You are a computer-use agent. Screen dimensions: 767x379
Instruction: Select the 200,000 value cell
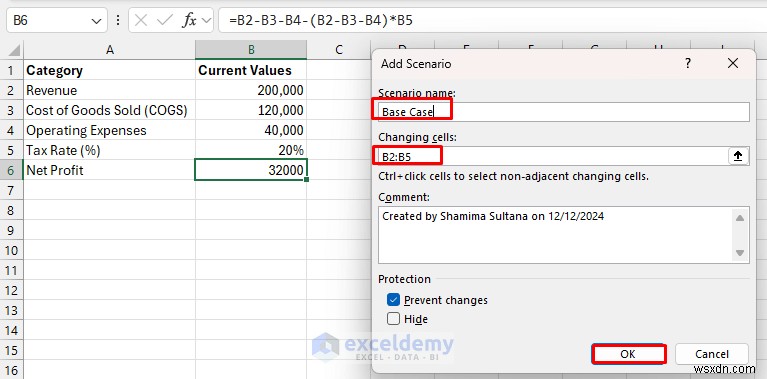[251, 90]
